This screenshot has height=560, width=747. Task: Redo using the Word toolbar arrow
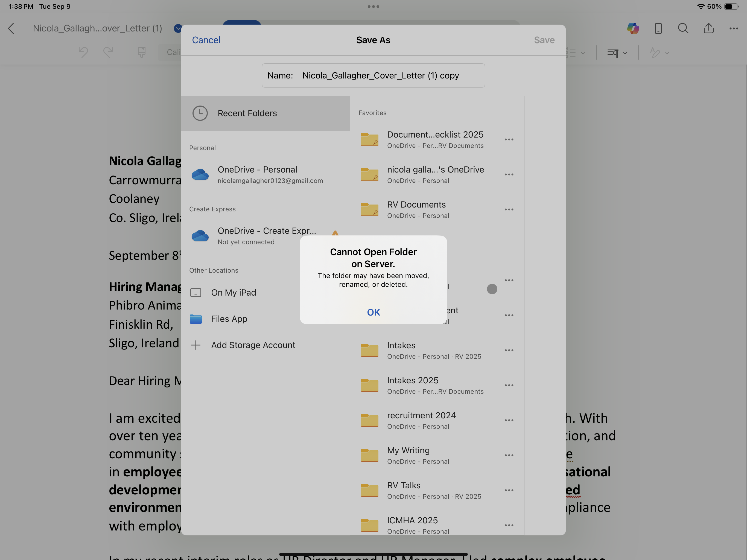[x=108, y=52]
